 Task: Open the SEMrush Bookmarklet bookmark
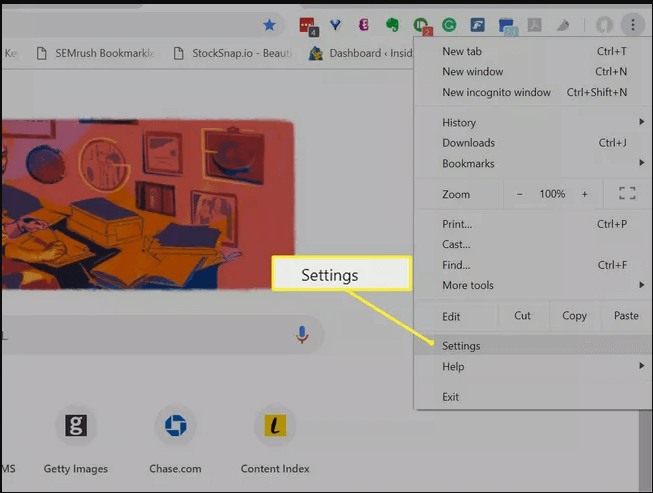pyautogui.click(x=96, y=53)
